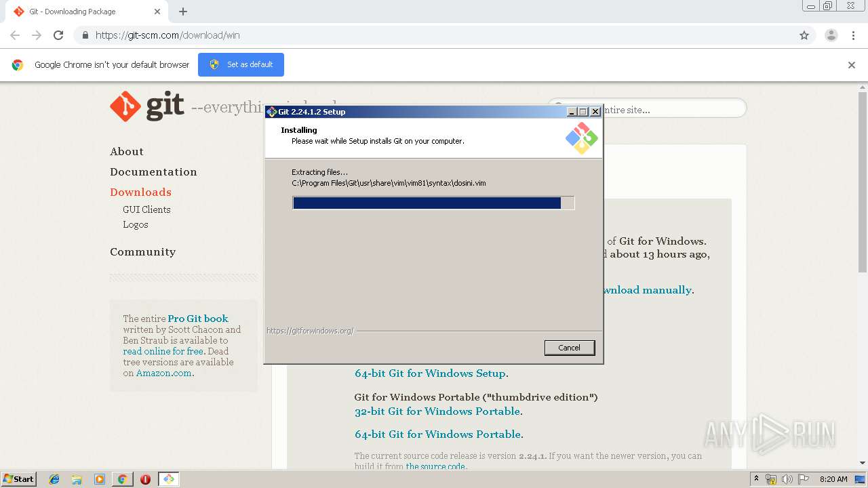Click the tray volume speaker icon
868x488 pixels.
[787, 479]
